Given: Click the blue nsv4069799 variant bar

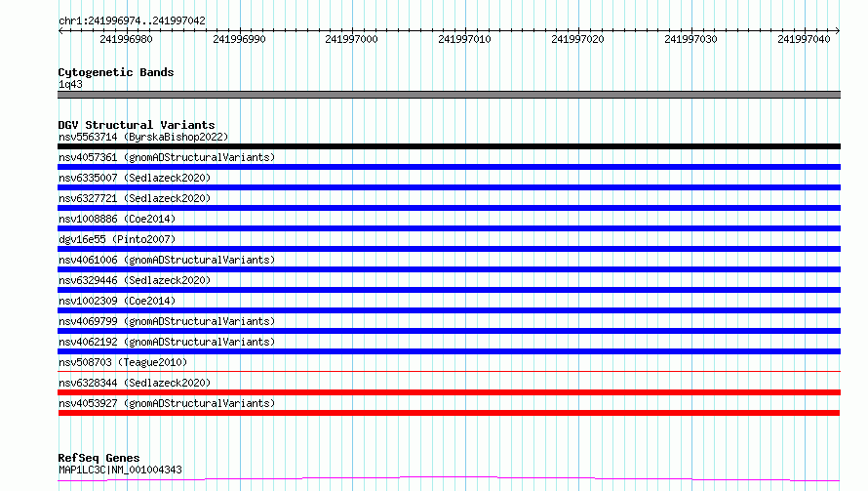Looking at the screenshot, I should click(x=449, y=331).
